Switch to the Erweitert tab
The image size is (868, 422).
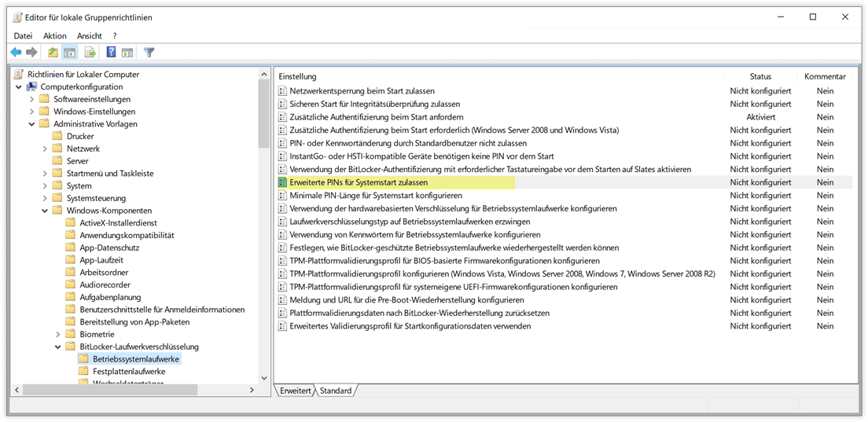point(294,391)
